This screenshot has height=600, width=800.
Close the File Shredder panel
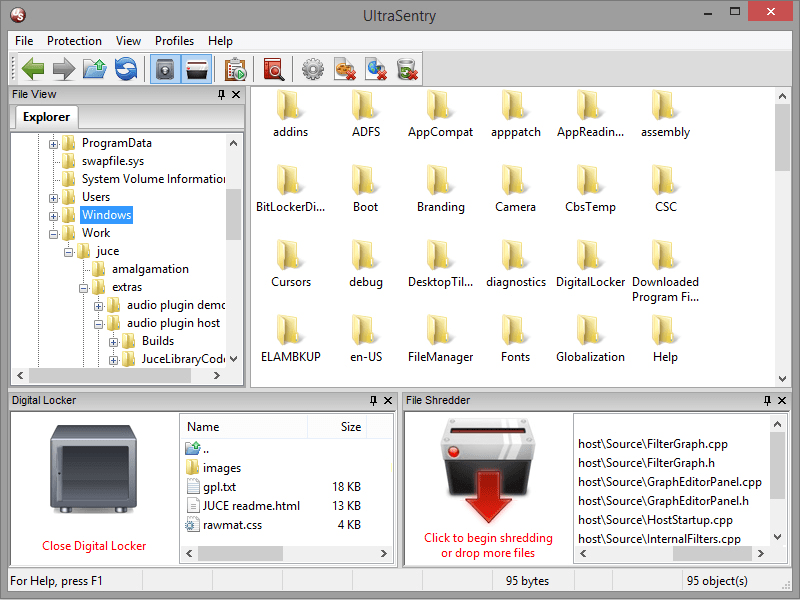pyautogui.click(x=782, y=401)
